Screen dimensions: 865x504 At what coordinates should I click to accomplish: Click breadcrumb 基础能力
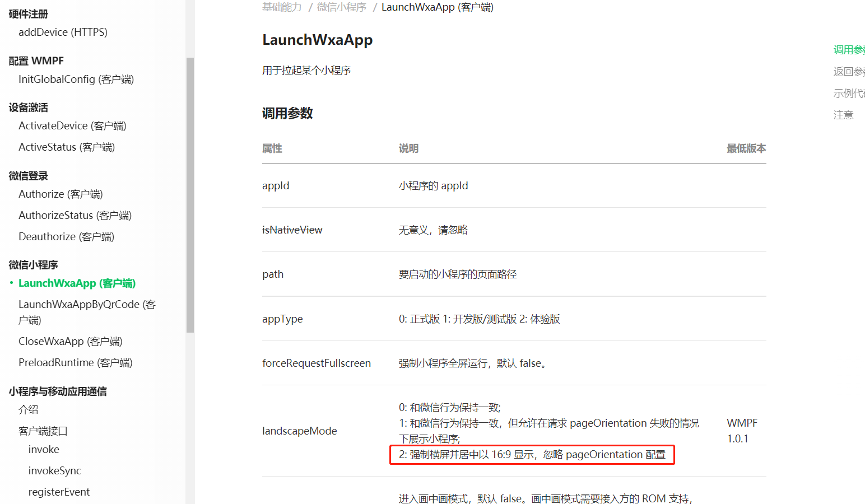[282, 7]
